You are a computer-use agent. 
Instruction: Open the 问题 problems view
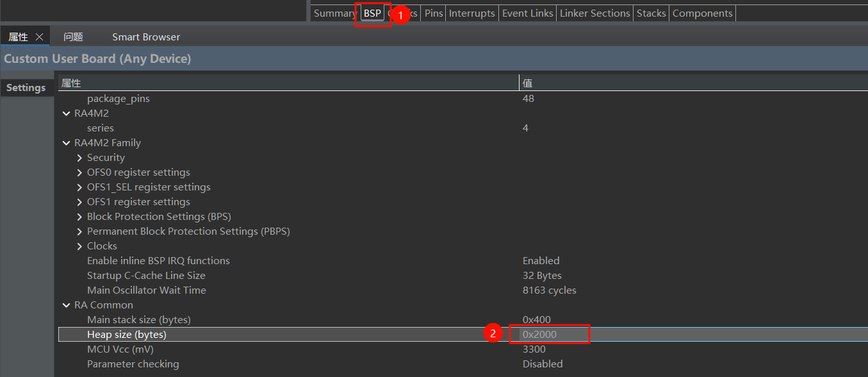[73, 37]
